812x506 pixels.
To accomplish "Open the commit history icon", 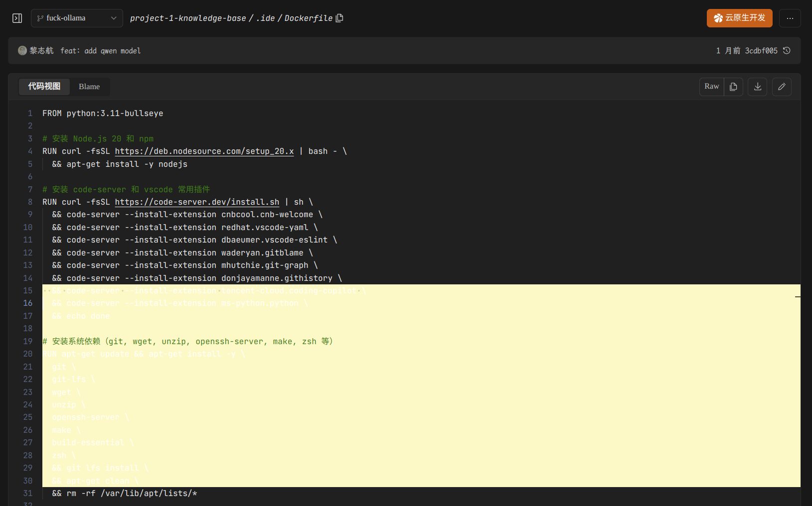I will tap(787, 51).
